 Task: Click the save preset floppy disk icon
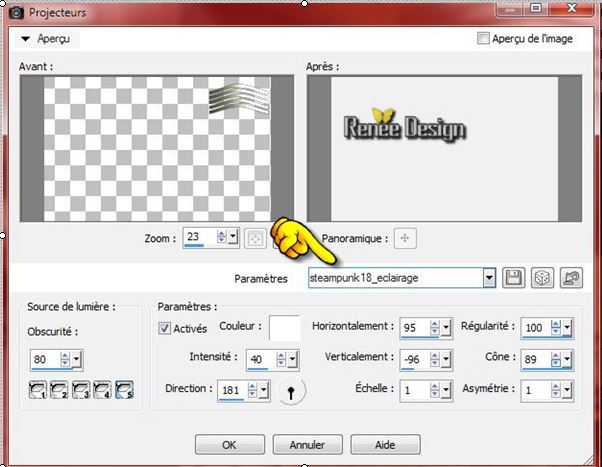pos(513,278)
